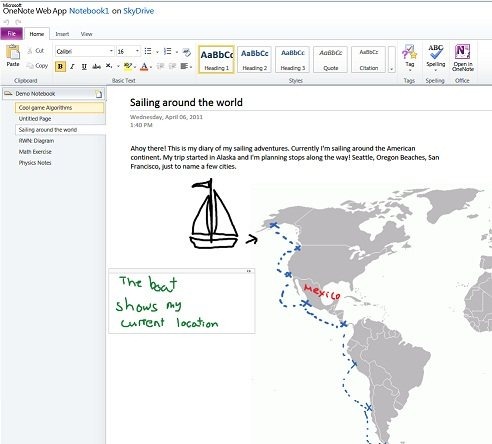Click the clear formatting icon
This screenshot has width=492, height=444.
187,52
